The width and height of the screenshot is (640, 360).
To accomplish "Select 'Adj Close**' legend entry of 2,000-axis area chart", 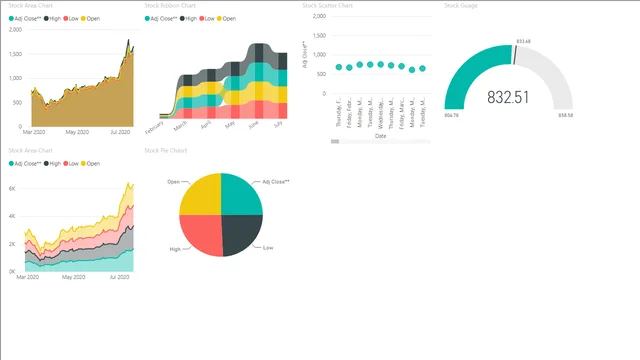I will 25,18.
